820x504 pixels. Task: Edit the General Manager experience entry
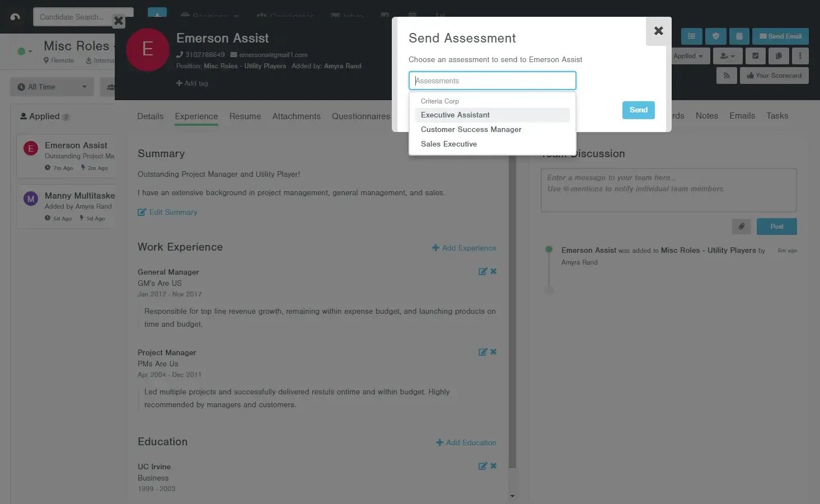482,271
